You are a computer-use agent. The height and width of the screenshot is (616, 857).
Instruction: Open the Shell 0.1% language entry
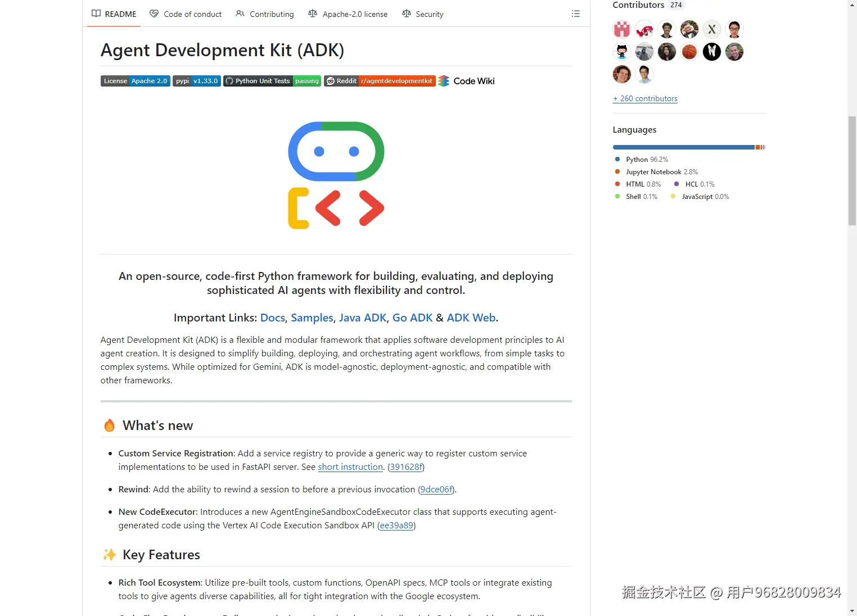click(636, 197)
